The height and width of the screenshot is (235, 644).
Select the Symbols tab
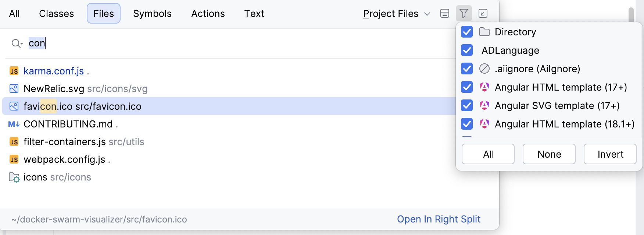coord(152,13)
